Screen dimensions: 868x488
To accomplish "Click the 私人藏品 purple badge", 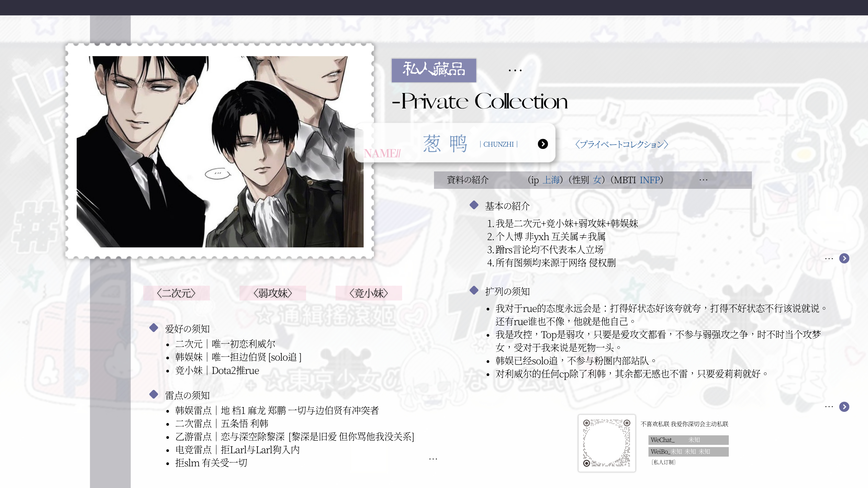I will pos(434,70).
